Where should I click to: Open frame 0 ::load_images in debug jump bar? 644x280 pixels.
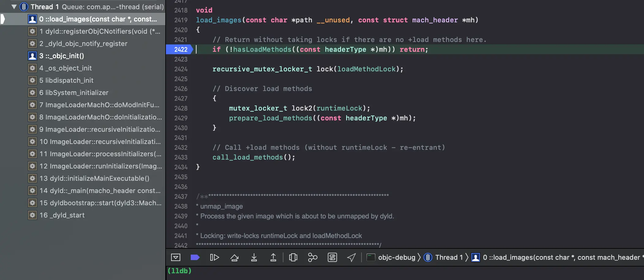[x=557, y=257]
